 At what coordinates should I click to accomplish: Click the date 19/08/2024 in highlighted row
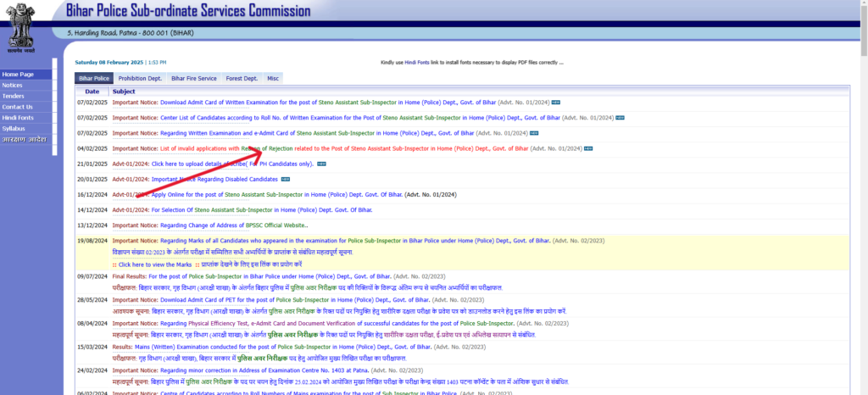92,242
